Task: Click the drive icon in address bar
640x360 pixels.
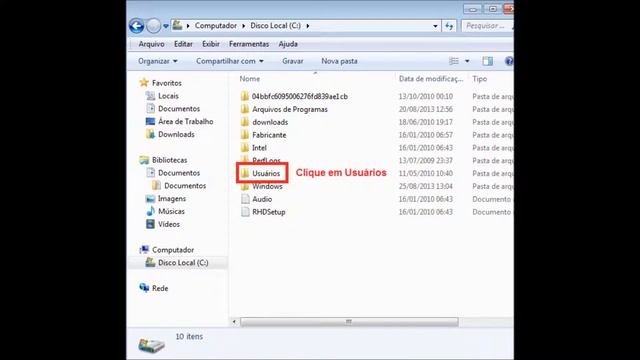Action: click(x=177, y=25)
